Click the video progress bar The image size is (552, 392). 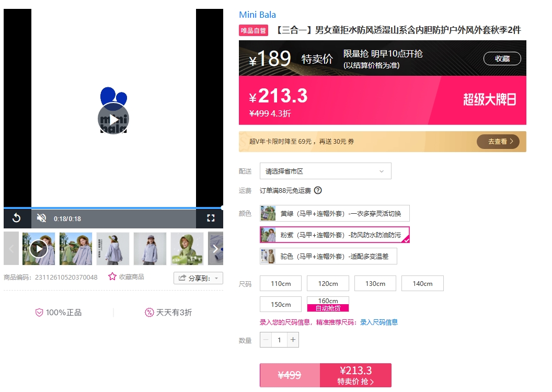(x=113, y=208)
